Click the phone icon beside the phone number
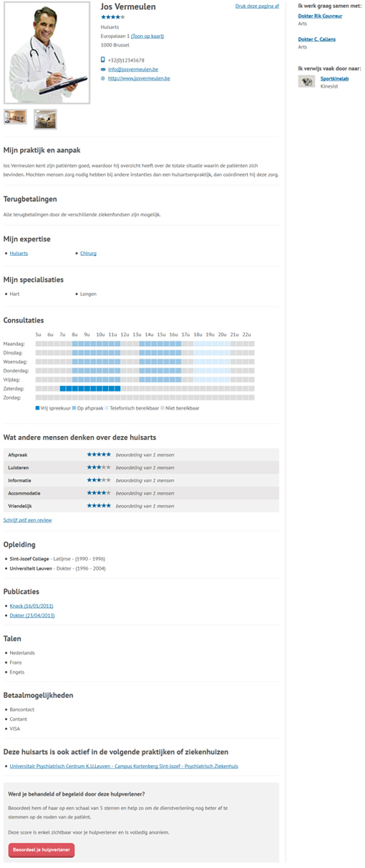The height and width of the screenshot is (868, 365). click(x=103, y=60)
